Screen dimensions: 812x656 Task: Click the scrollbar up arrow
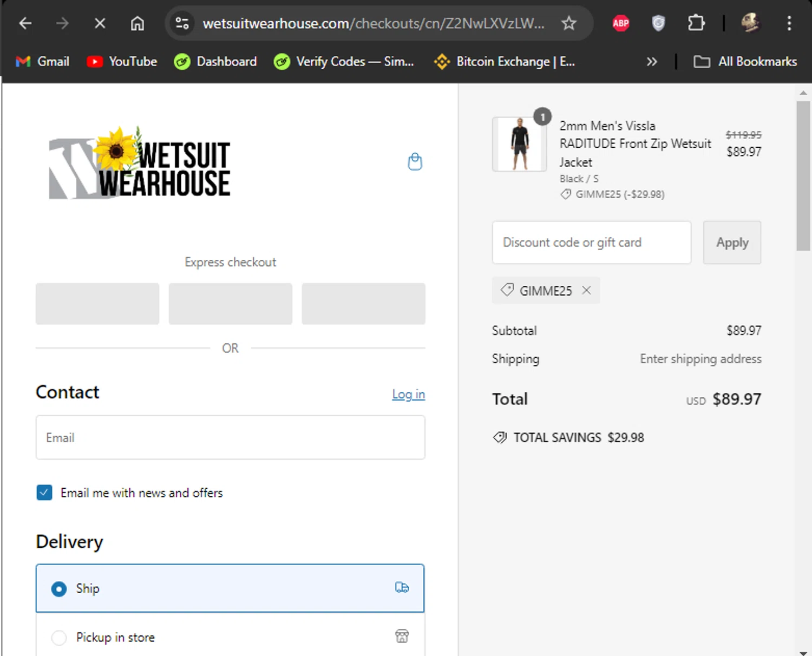[803, 93]
